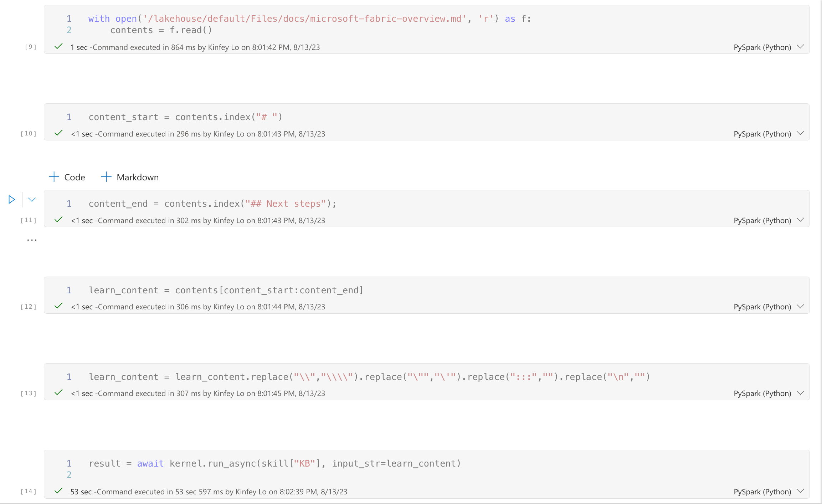Click the plus icon to add Code cell
The height and width of the screenshot is (504, 822).
pos(54,177)
